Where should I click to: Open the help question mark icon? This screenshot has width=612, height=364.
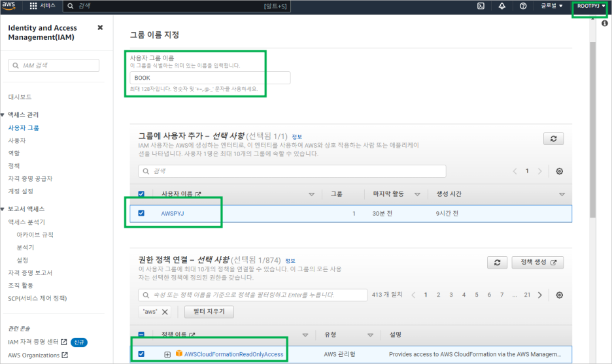click(x=523, y=6)
